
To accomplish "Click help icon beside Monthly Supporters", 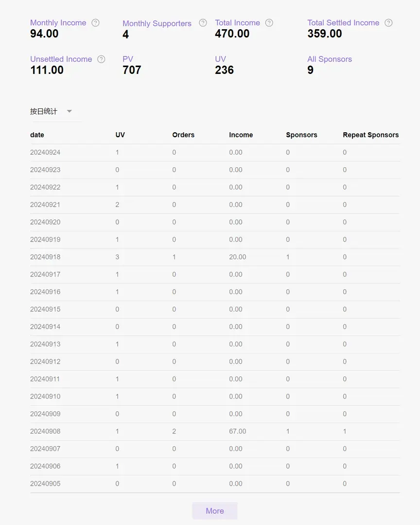I will point(203,23).
